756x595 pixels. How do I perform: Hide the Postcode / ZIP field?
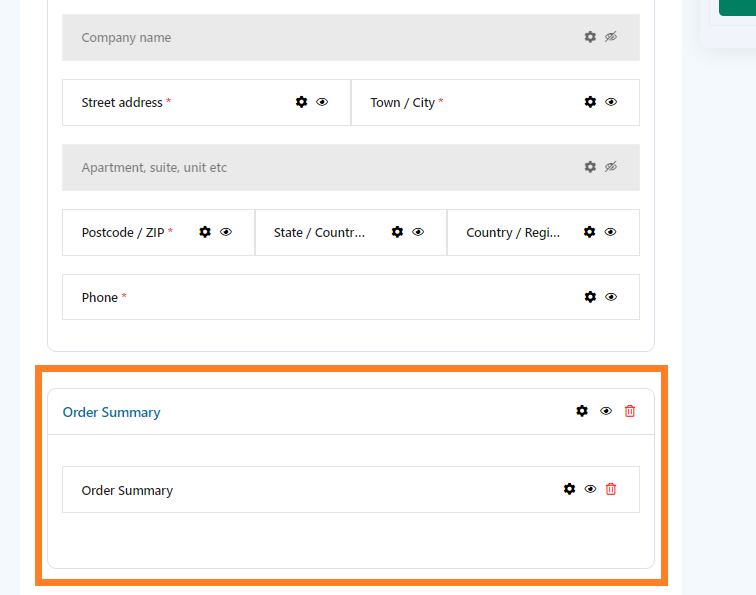(x=226, y=232)
